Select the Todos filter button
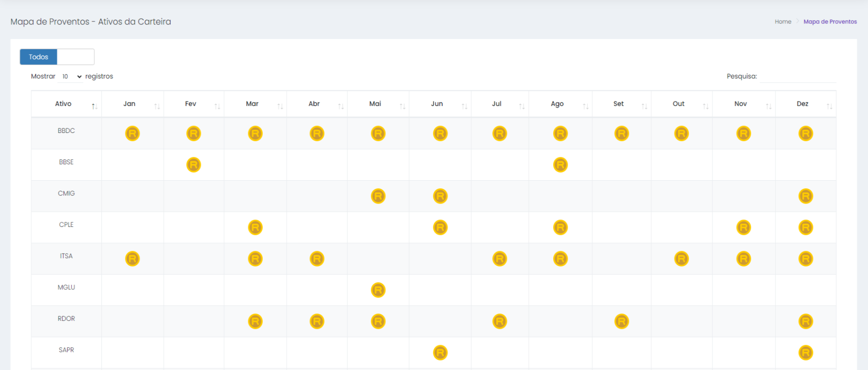Image resolution: width=868 pixels, height=370 pixels. 38,57
